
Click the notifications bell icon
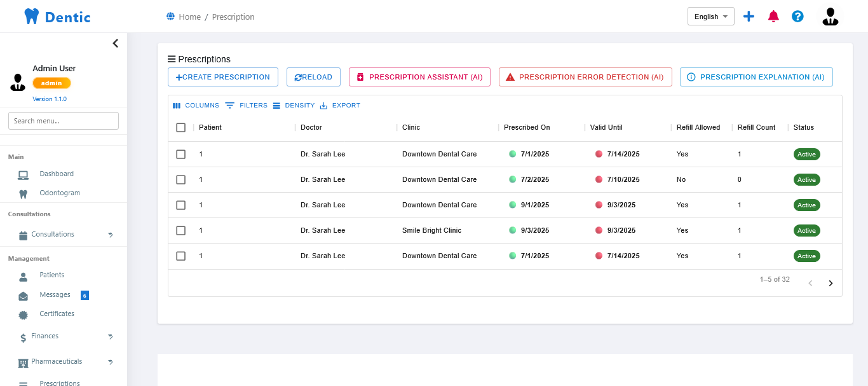(773, 16)
